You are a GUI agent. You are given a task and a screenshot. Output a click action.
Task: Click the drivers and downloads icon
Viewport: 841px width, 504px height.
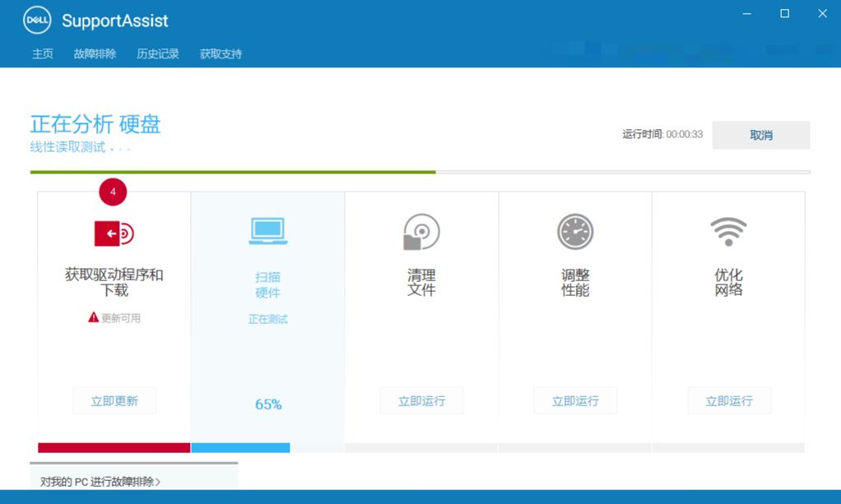coord(114,233)
